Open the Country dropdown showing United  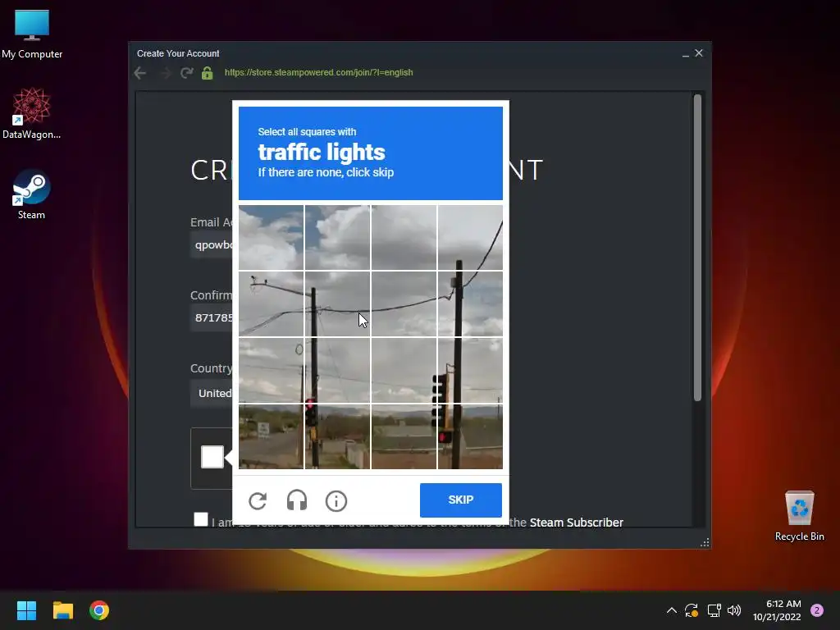tap(212, 393)
